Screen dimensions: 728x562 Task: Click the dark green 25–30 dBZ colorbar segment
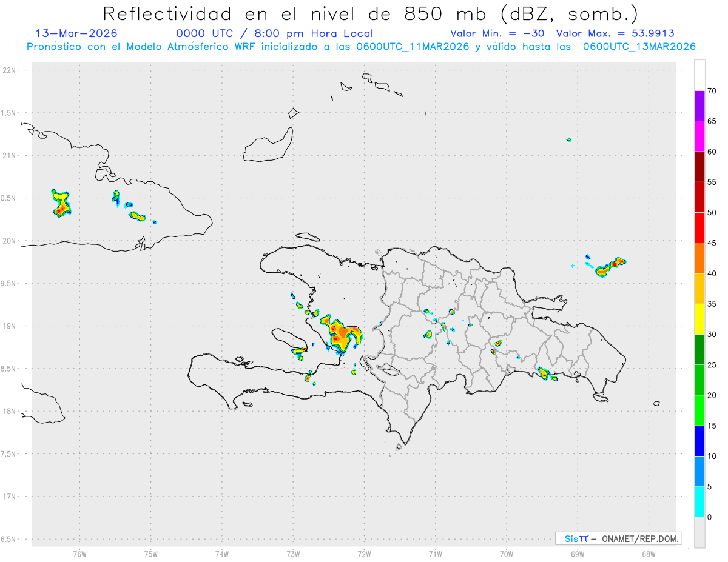(x=699, y=350)
